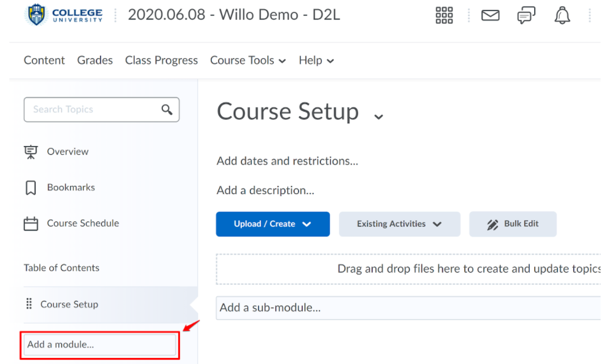This screenshot has height=364, width=601.
Task: Expand the Help menu
Action: (316, 61)
